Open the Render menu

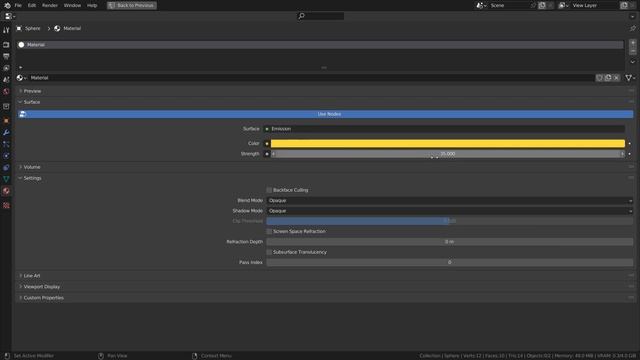pyautogui.click(x=50, y=5)
